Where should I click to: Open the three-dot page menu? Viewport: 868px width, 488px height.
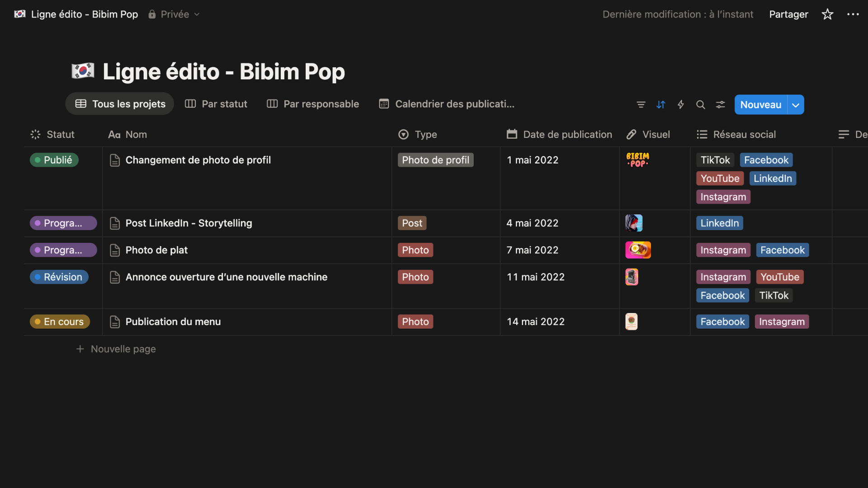point(853,14)
